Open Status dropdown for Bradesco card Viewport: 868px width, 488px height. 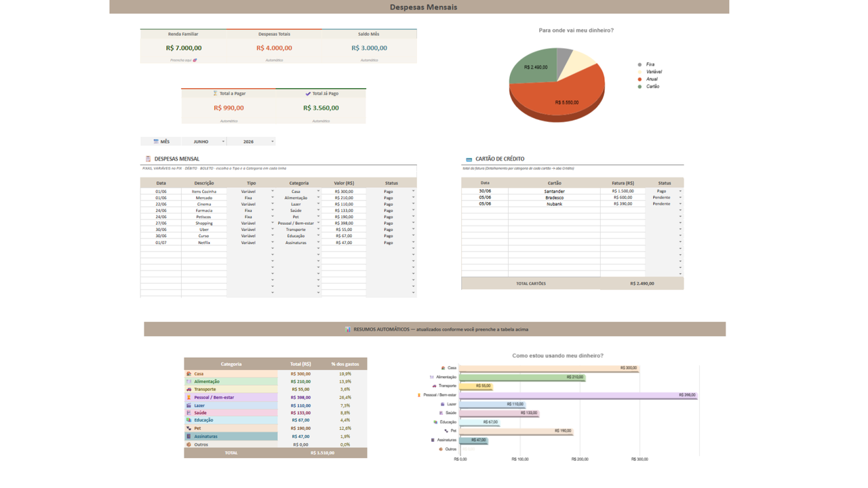pos(680,197)
